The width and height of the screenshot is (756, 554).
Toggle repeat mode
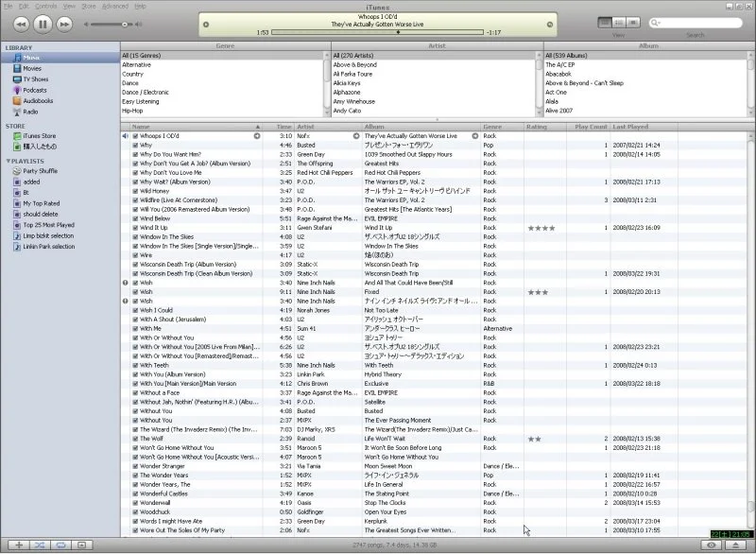(60, 545)
